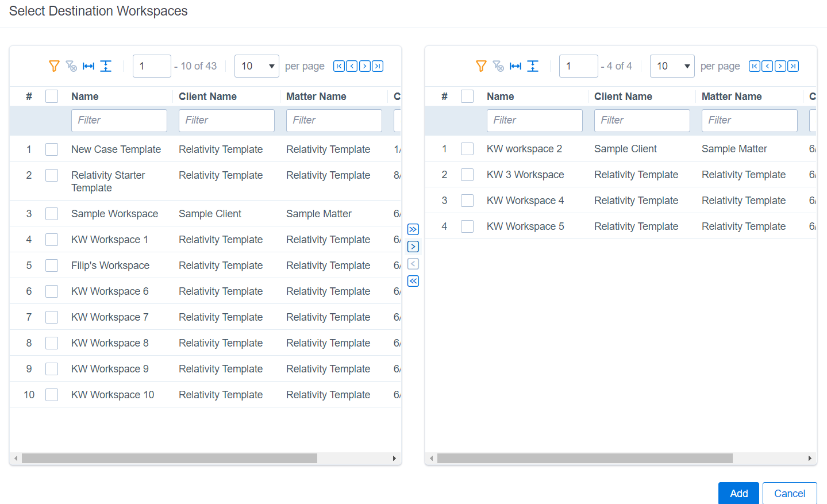This screenshot has width=827, height=504.
Task: Focus Client Name filter box in right list
Action: [x=642, y=120]
